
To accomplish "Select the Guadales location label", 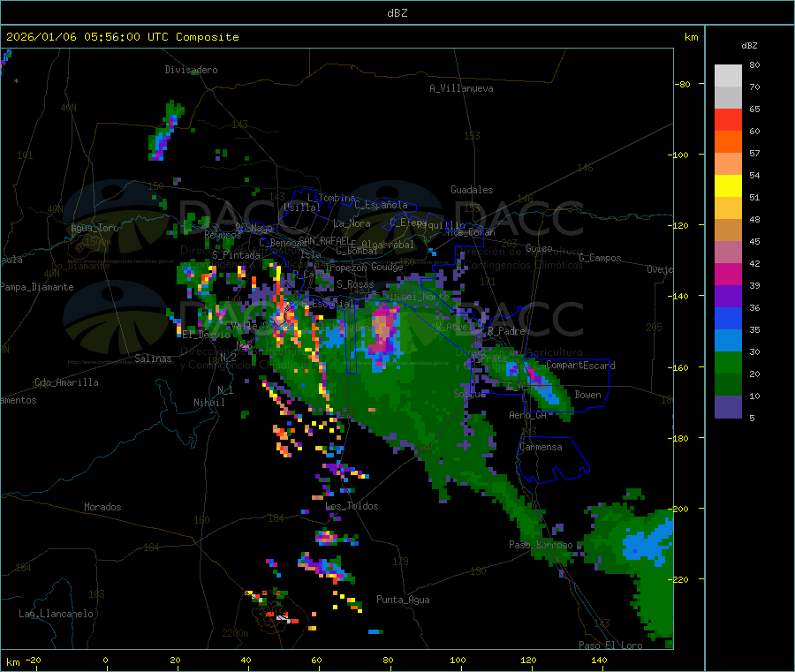I will (472, 190).
